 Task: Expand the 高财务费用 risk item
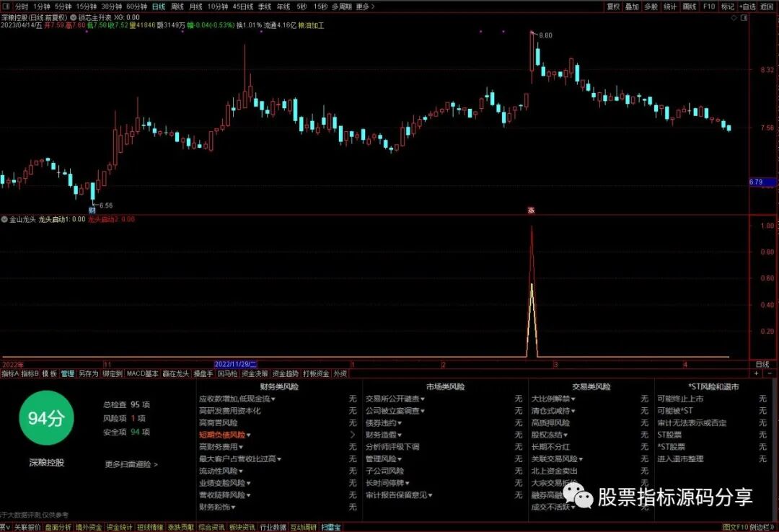[x=221, y=447]
